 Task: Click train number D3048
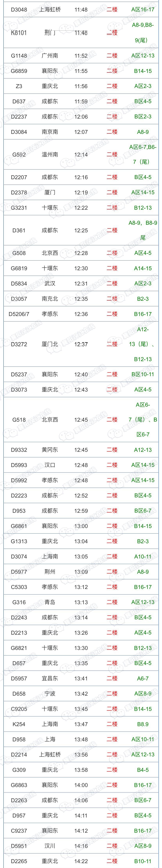19,9
